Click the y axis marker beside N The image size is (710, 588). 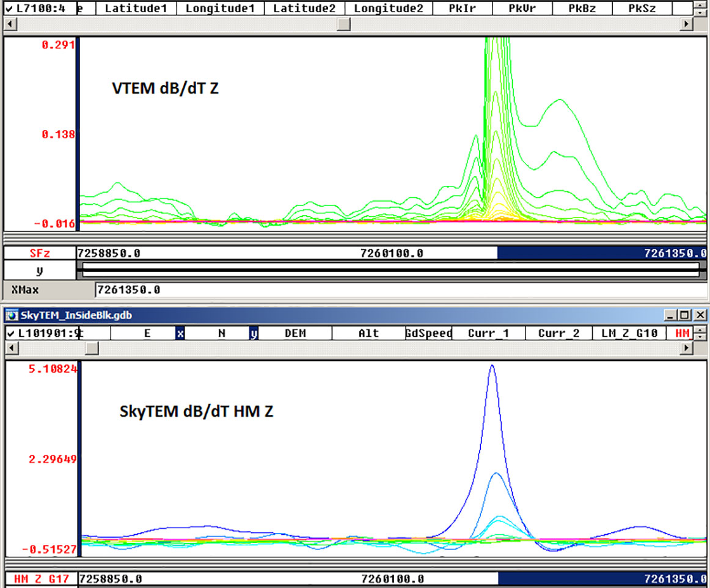(254, 333)
